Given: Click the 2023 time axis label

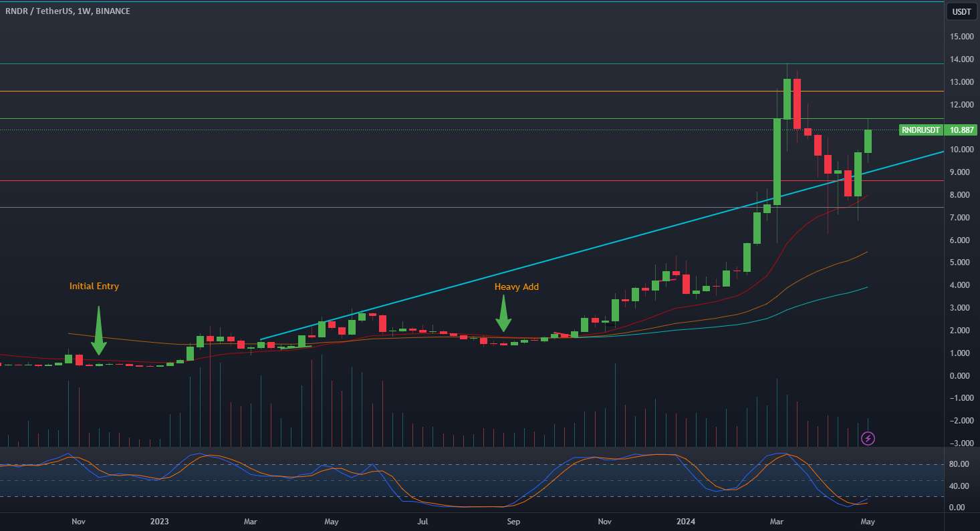Looking at the screenshot, I should click(159, 521).
